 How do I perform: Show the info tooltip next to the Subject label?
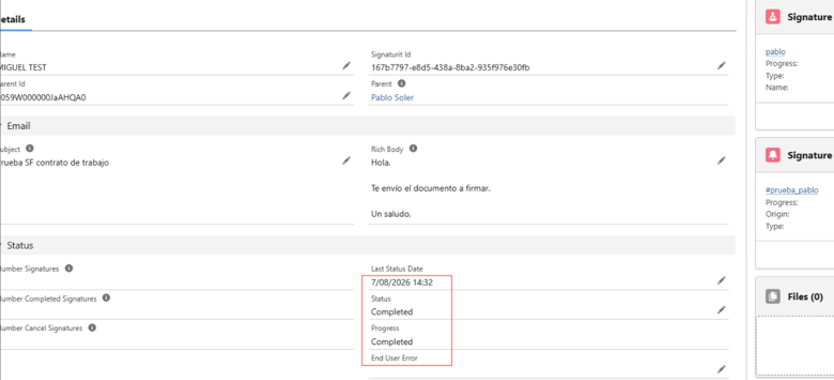[x=30, y=148]
